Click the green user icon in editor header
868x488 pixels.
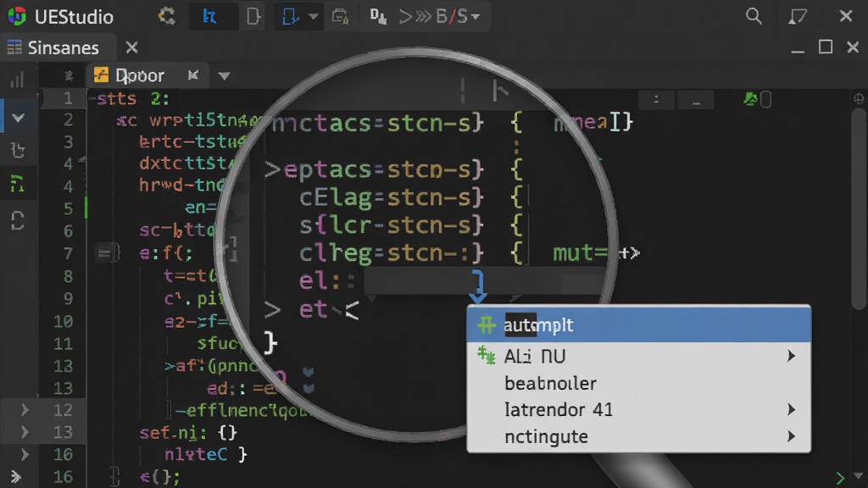coord(750,99)
